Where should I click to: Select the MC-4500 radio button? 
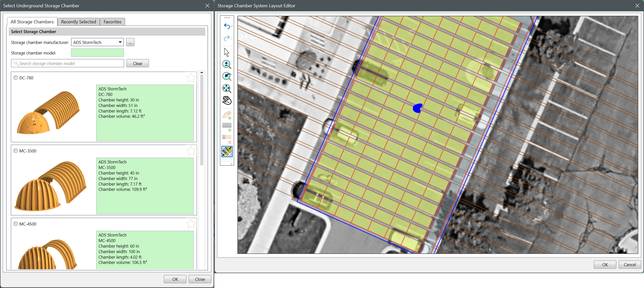[x=16, y=224]
